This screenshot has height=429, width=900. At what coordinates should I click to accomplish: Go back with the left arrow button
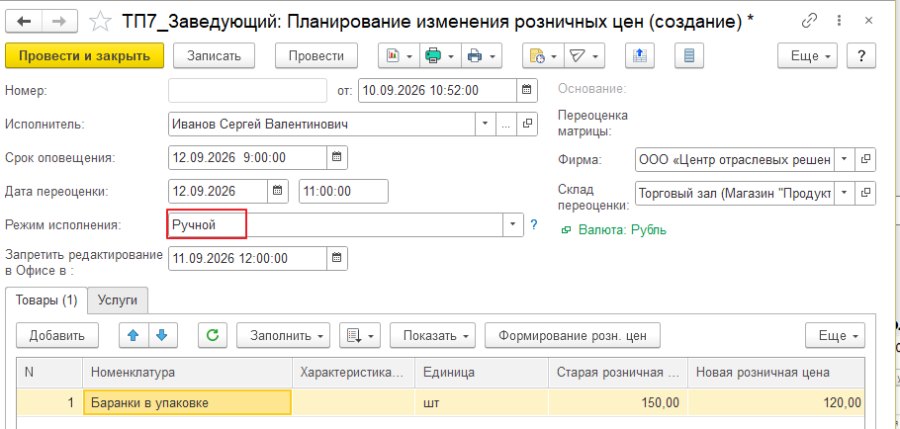point(25,21)
